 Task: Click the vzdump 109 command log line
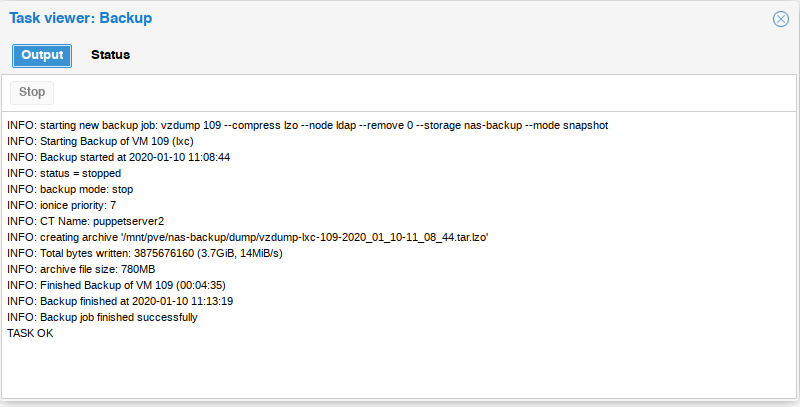[308, 125]
